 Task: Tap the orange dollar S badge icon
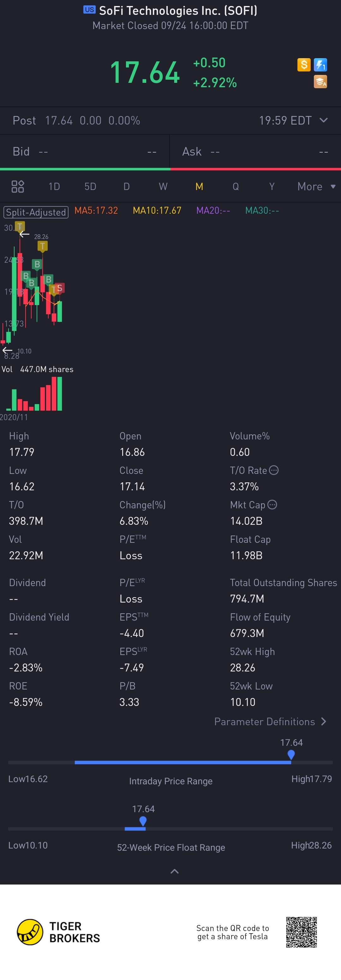click(x=304, y=65)
